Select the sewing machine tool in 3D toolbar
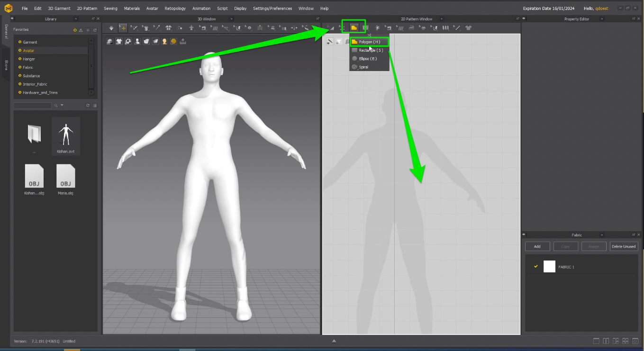Viewport: 644px width, 351px height. tap(203, 28)
